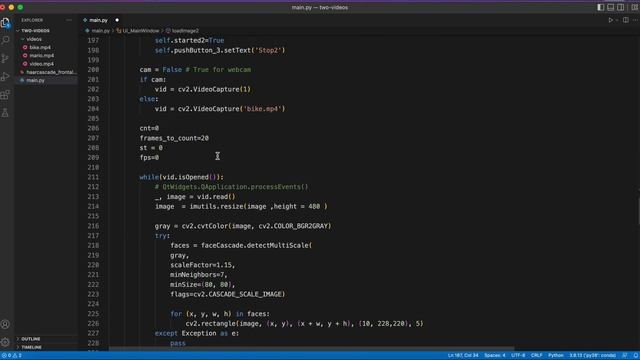Change CRLF end of line sequence
The image size is (640, 360).
[x=536, y=356]
